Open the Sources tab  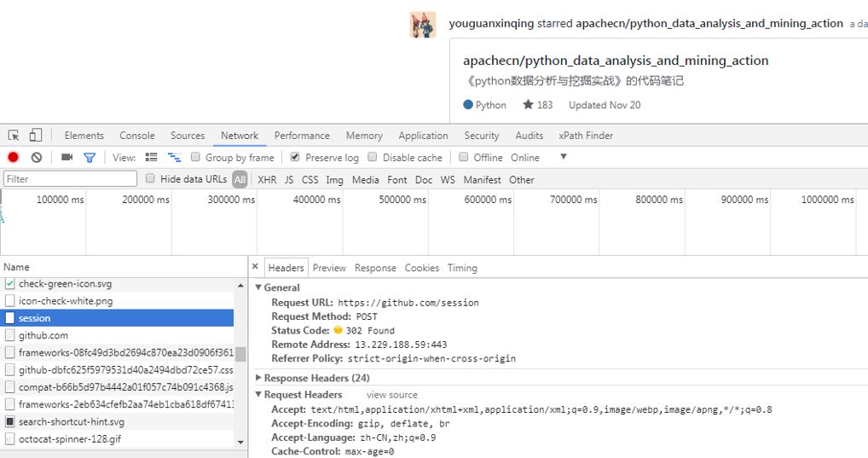click(x=188, y=136)
